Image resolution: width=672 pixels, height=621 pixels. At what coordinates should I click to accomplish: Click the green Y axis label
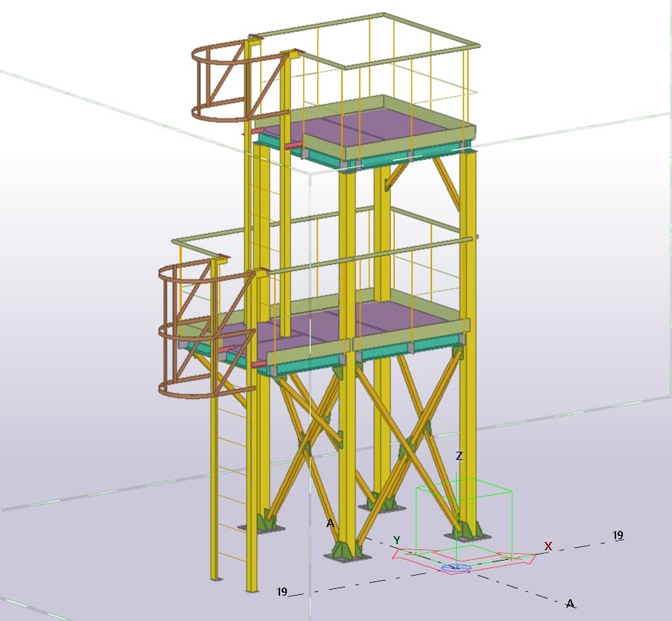tap(397, 540)
